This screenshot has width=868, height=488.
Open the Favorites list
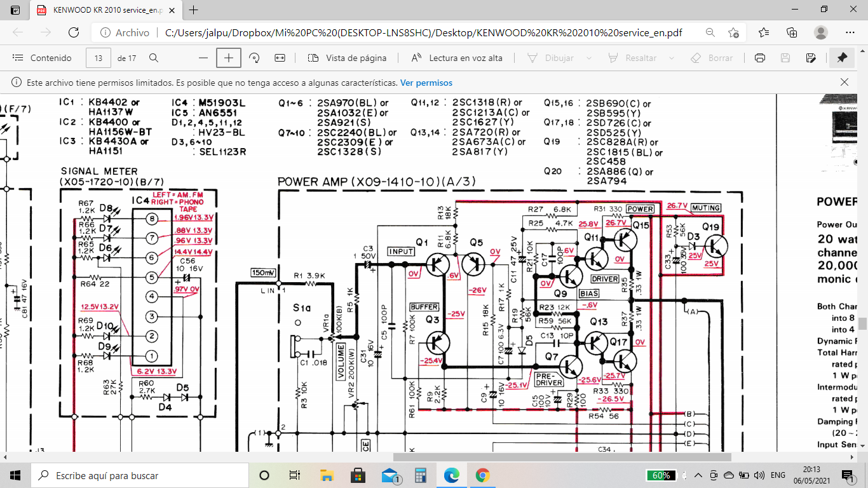click(x=764, y=32)
